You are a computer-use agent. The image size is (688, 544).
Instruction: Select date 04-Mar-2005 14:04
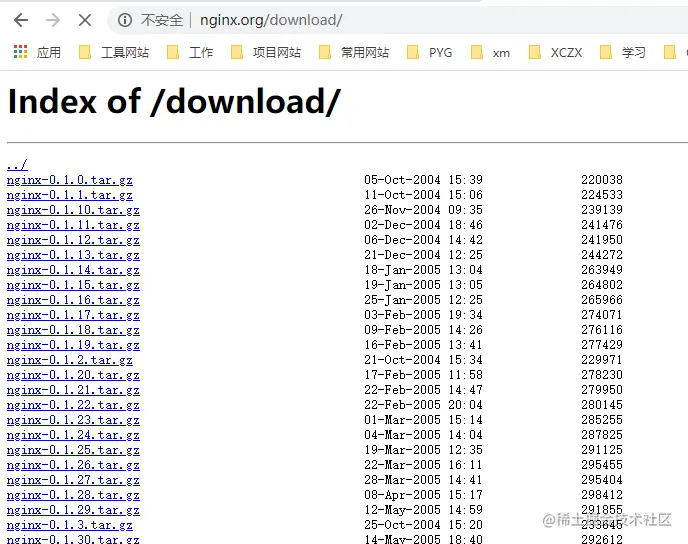click(423, 434)
